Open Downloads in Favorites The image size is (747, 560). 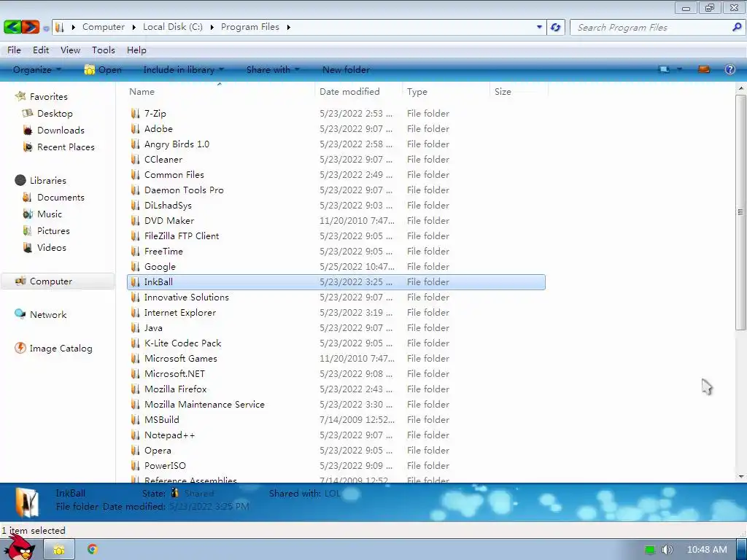(61, 130)
